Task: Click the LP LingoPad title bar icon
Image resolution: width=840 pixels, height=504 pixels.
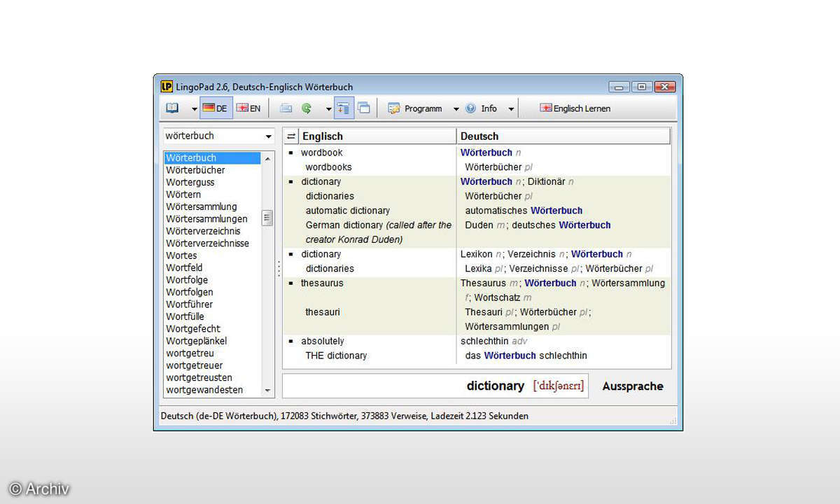Action: (167, 87)
